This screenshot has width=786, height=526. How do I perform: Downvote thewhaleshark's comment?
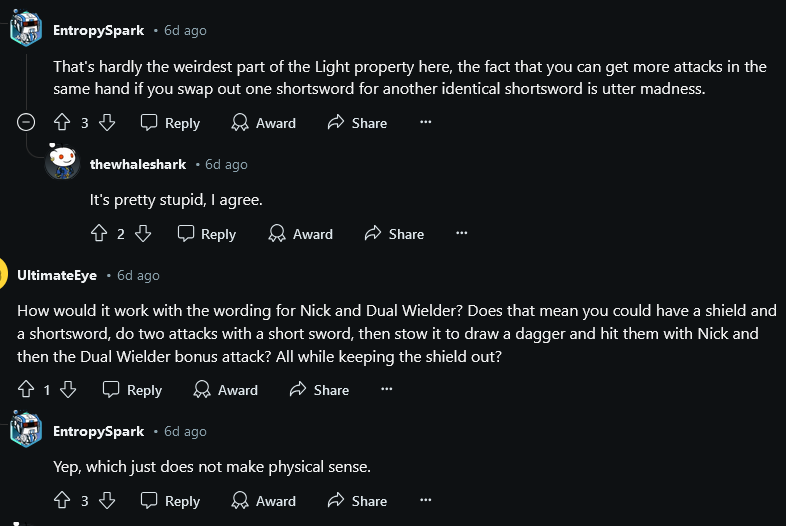pos(143,234)
